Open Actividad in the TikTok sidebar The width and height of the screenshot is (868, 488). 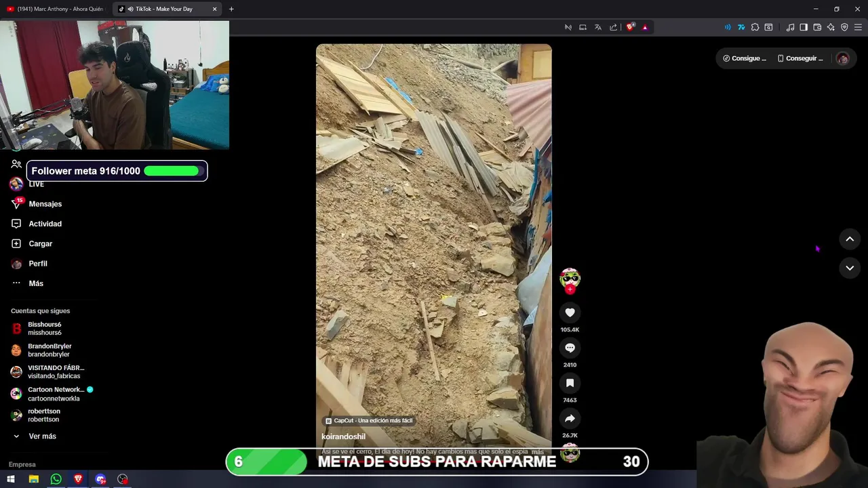45,224
